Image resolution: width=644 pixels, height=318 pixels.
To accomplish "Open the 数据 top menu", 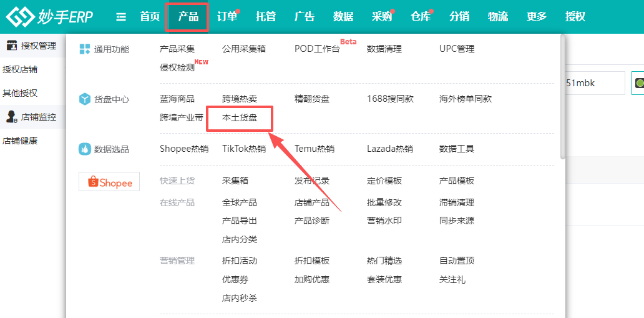I will [343, 17].
